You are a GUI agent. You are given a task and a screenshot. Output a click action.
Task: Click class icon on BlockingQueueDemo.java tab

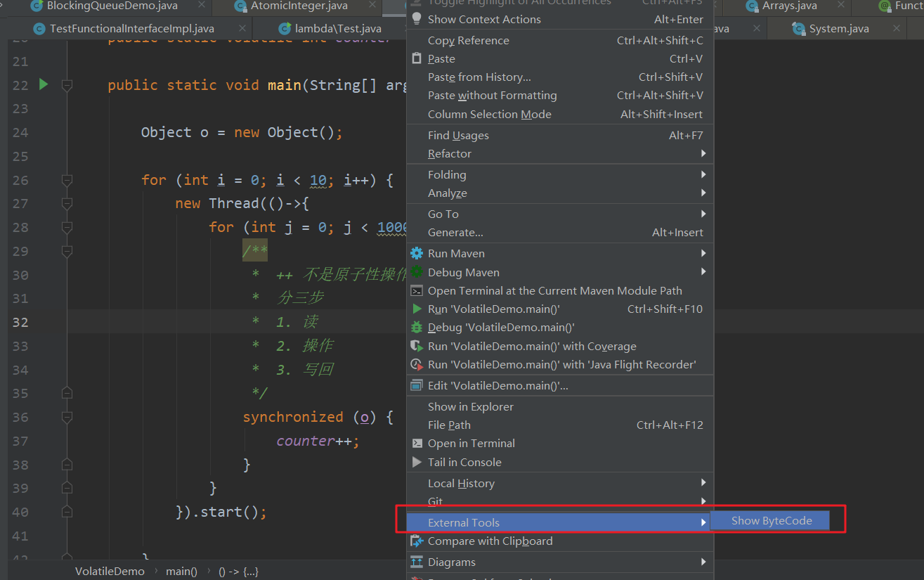click(36, 6)
